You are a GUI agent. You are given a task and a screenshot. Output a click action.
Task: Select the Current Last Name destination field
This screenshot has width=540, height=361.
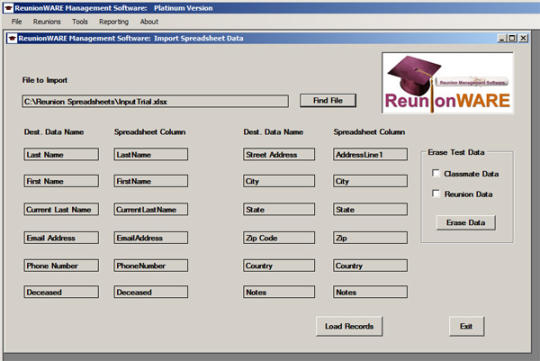point(61,209)
